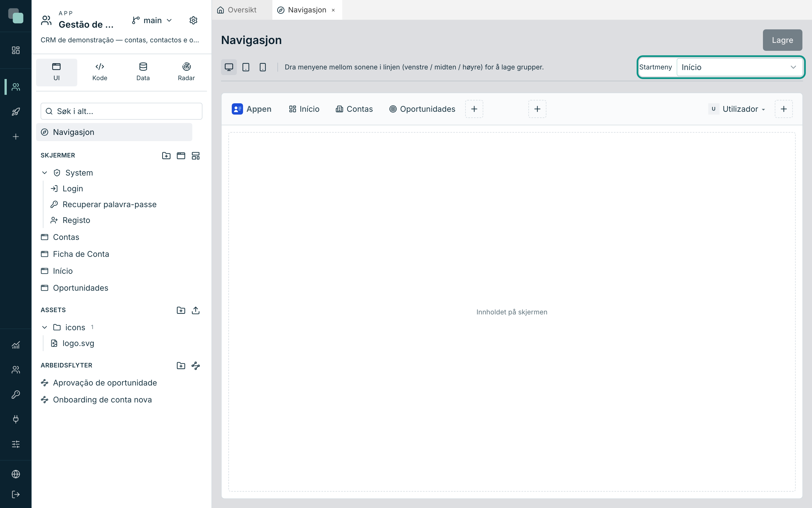The image size is (812, 508).
Task: Select the Navigasjon editor tab
Action: [x=307, y=10]
